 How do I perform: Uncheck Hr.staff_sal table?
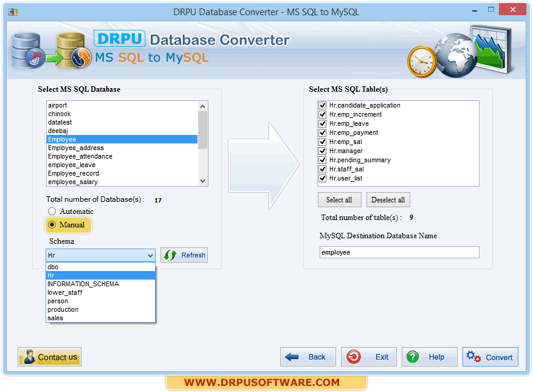point(323,170)
